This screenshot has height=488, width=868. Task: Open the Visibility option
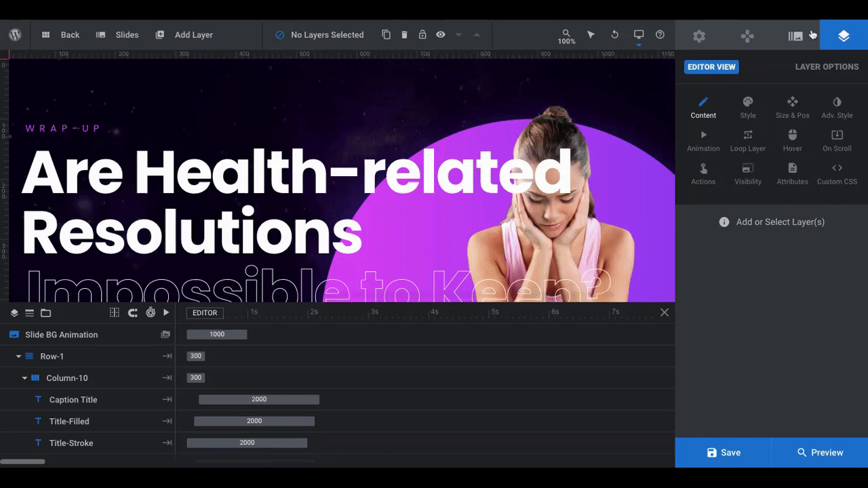(x=748, y=174)
